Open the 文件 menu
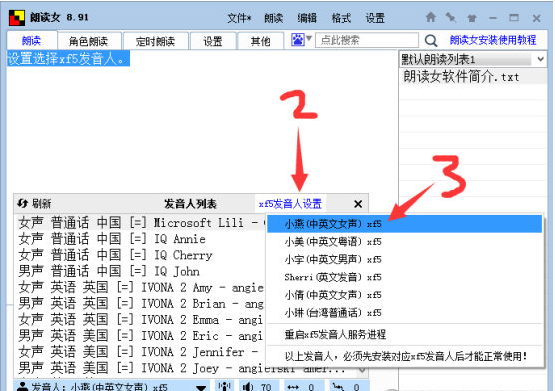Viewport: 555px width, 391px height. tap(239, 18)
